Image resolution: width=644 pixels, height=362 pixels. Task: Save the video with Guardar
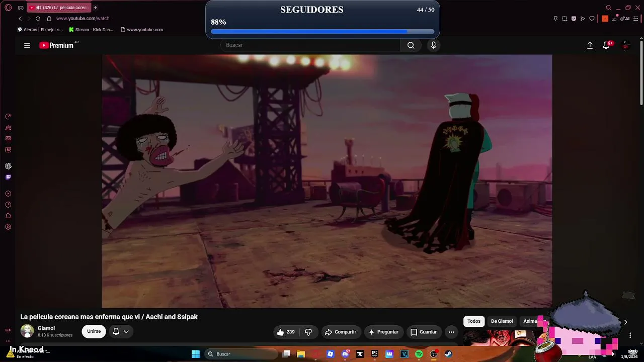click(424, 332)
